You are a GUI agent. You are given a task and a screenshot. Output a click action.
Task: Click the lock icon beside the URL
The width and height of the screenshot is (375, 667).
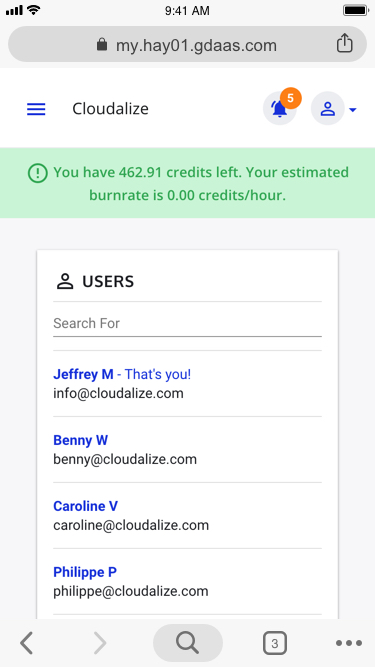102,44
